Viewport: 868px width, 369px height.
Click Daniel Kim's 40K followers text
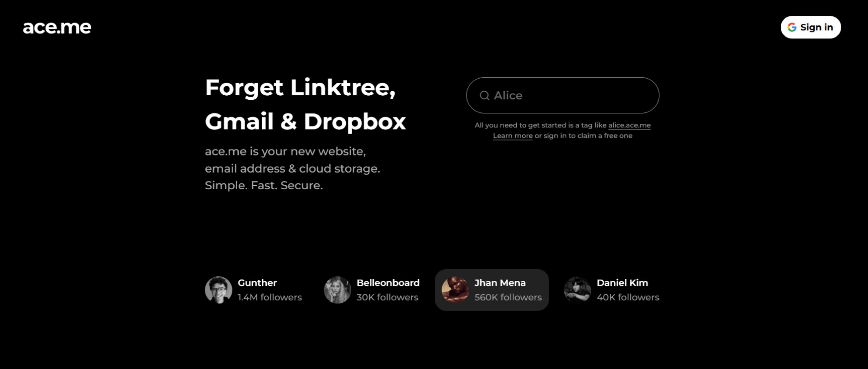coord(628,298)
